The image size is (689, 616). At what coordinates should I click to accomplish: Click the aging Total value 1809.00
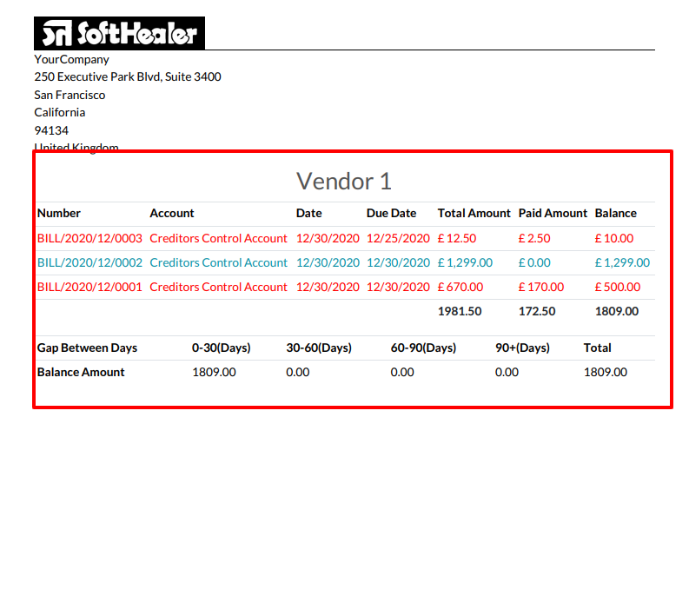click(606, 372)
